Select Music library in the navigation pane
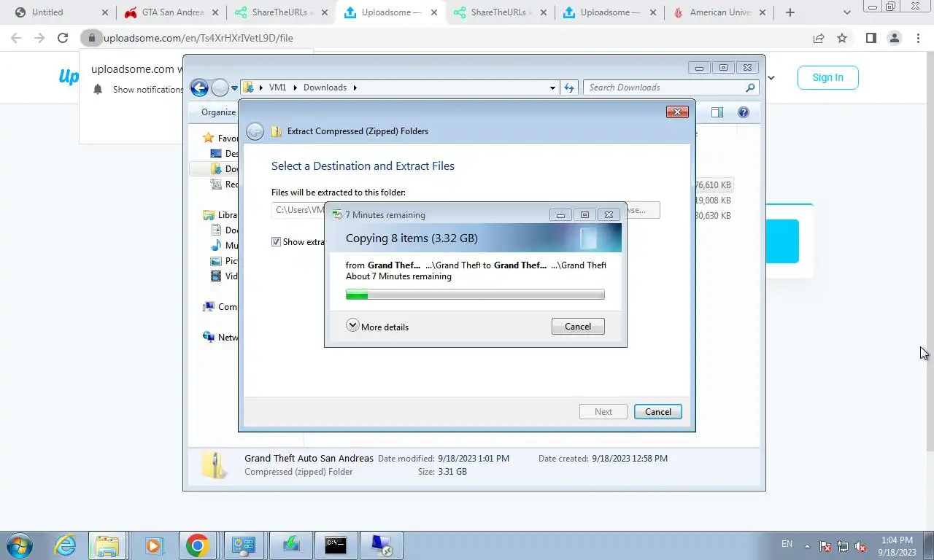Viewport: 934px width, 560px height. [224, 246]
